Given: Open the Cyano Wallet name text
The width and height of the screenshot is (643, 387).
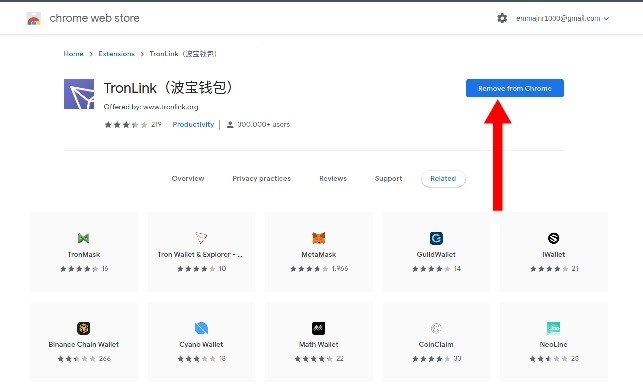Looking at the screenshot, I should [x=201, y=344].
